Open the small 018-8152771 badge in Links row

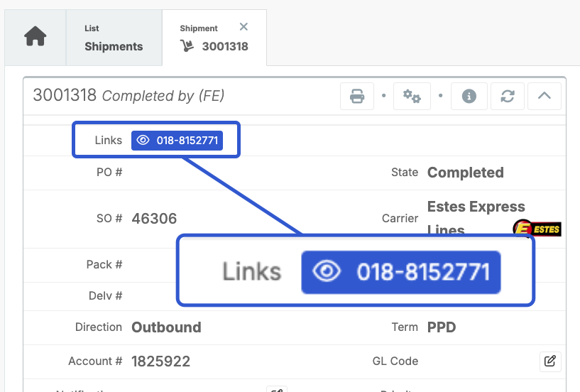point(177,141)
